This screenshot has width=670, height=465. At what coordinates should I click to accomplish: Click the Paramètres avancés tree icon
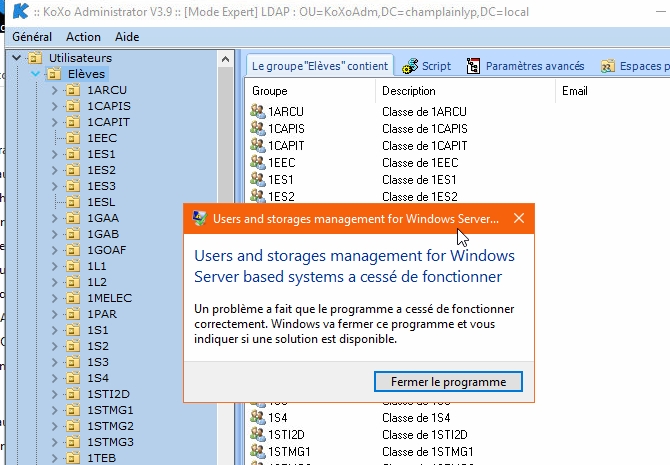pos(473,66)
